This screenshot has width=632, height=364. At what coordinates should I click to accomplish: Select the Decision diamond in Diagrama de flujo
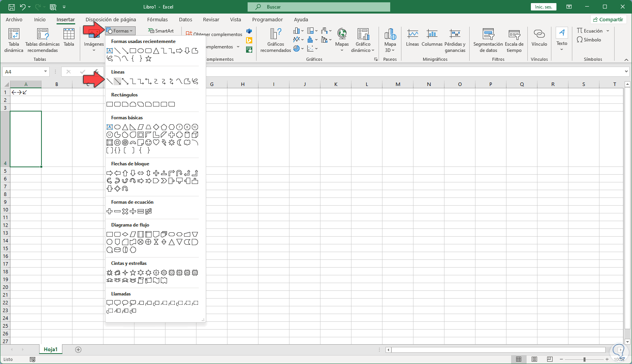[x=125, y=234]
